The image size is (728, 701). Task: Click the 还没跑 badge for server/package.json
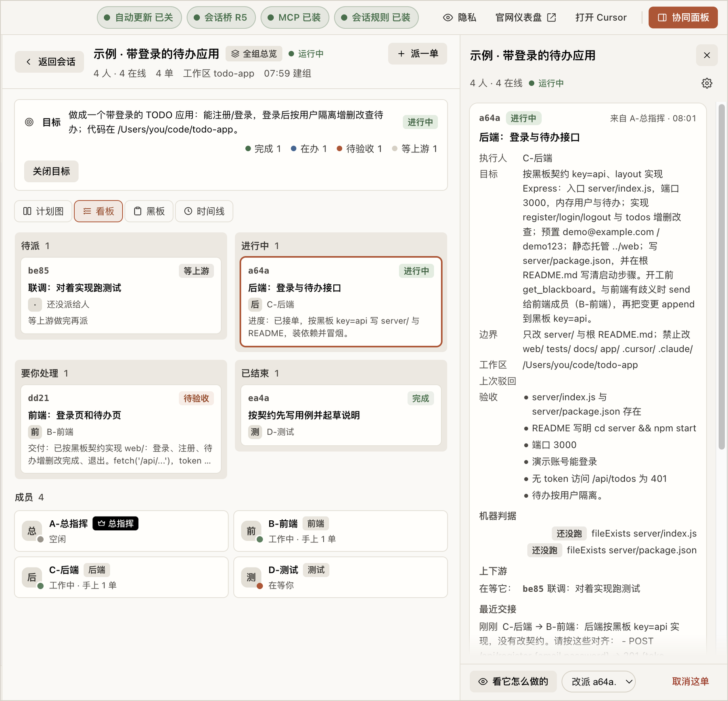[x=545, y=551]
